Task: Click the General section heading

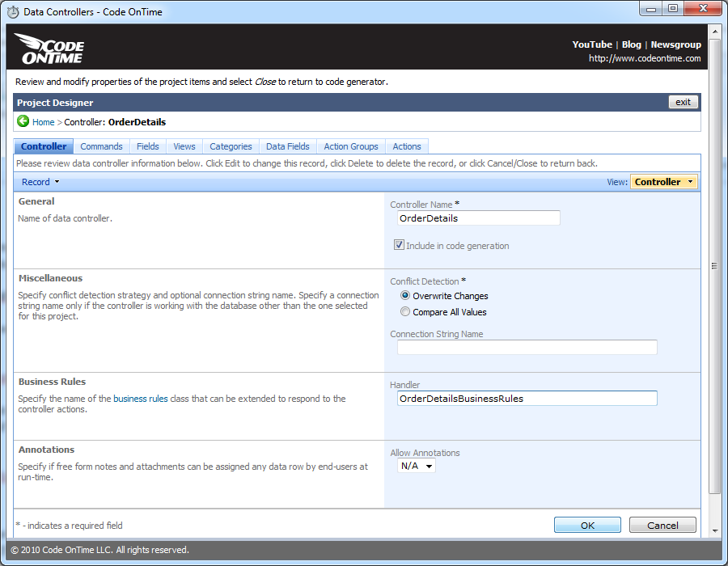Action: pos(36,201)
